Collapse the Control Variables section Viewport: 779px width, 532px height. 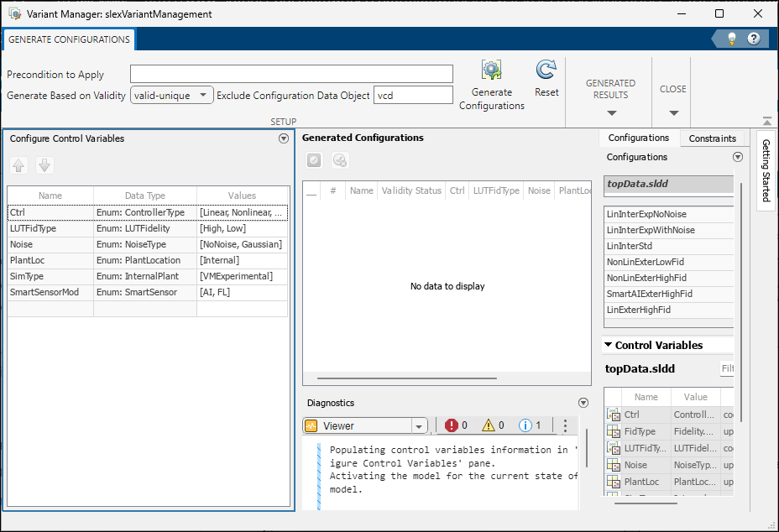tap(608, 344)
